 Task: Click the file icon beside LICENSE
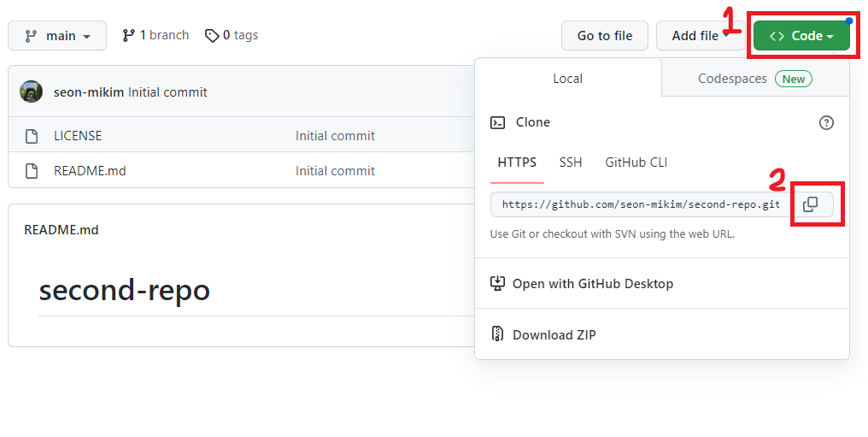[x=32, y=136]
